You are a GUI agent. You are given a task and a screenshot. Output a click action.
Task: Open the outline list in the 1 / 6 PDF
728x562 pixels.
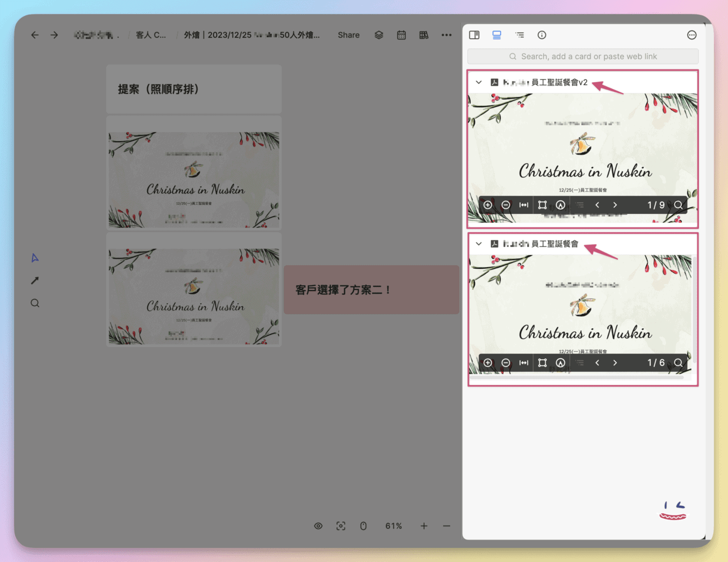coord(580,363)
